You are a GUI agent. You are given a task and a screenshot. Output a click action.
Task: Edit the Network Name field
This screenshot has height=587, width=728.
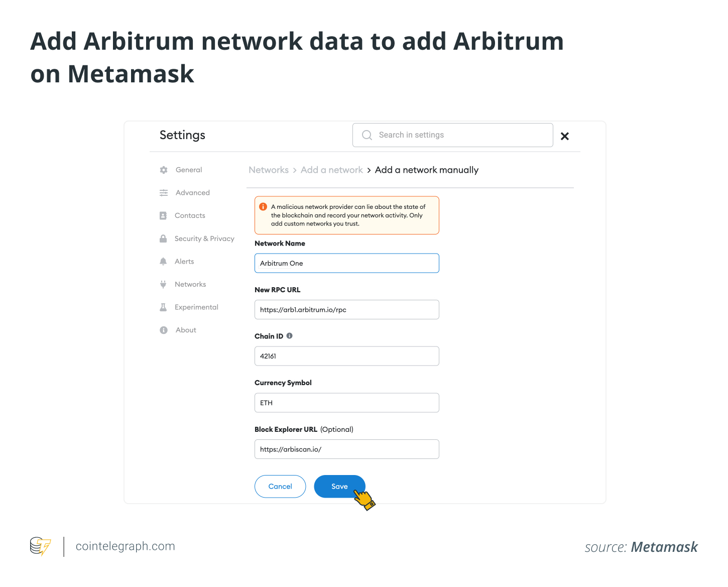point(346,263)
